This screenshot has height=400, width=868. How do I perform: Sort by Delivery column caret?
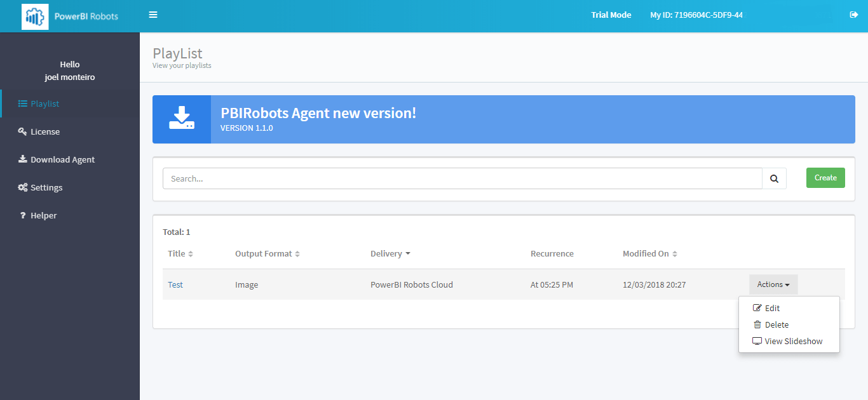click(x=407, y=254)
